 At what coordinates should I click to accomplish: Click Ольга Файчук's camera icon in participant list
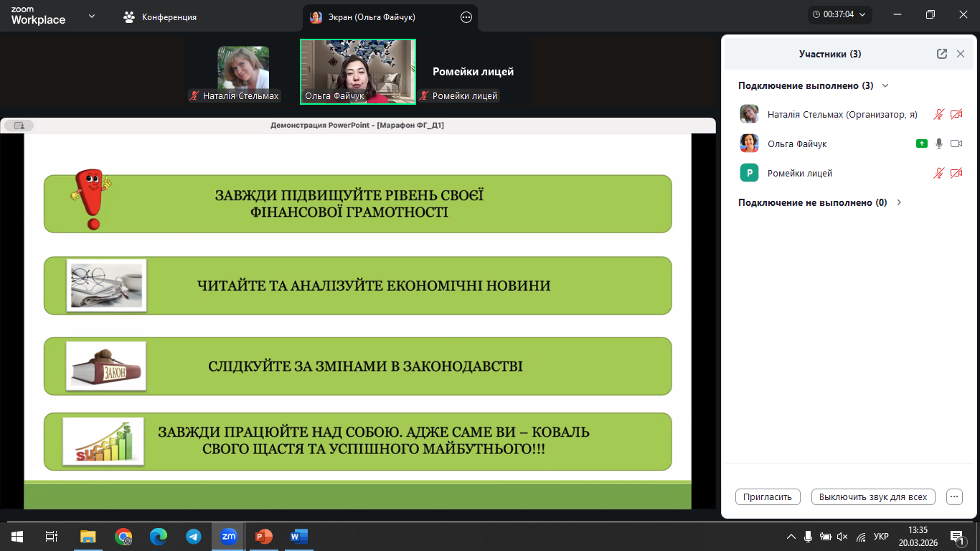(956, 143)
